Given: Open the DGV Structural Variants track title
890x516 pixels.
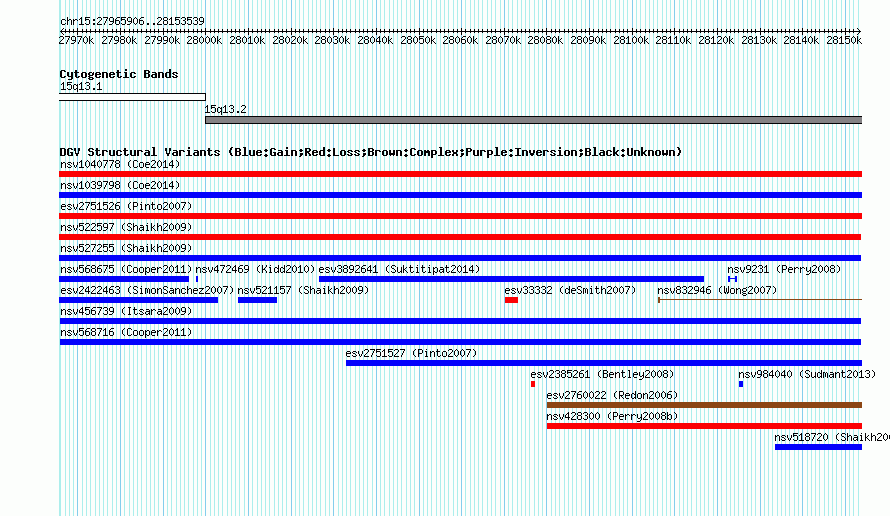Looking at the screenshot, I should point(371,152).
